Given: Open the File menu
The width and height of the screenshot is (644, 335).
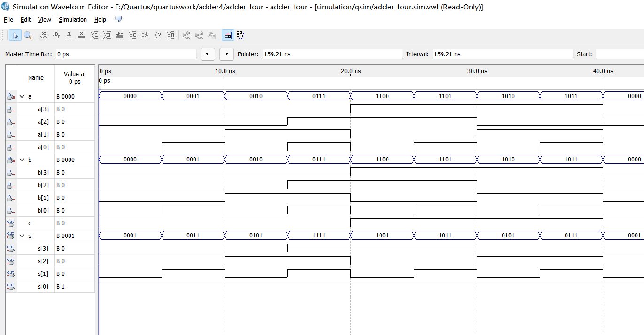Looking at the screenshot, I should pos(8,20).
